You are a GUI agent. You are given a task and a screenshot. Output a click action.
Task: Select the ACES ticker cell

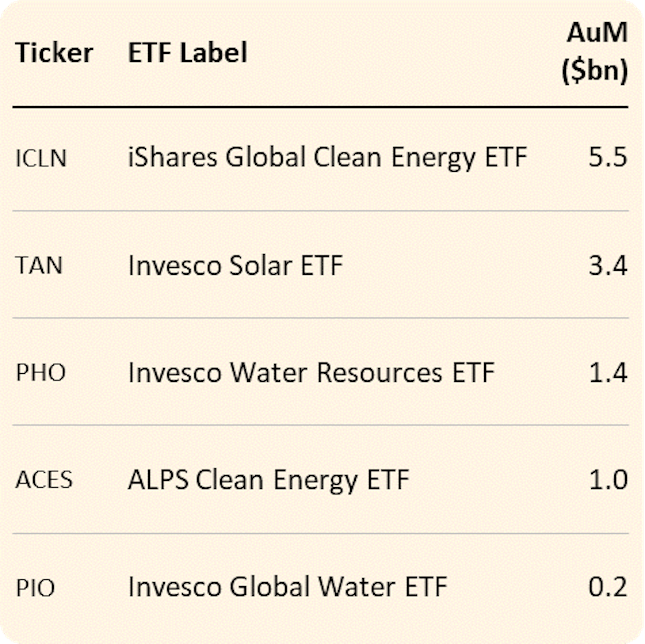(x=44, y=480)
